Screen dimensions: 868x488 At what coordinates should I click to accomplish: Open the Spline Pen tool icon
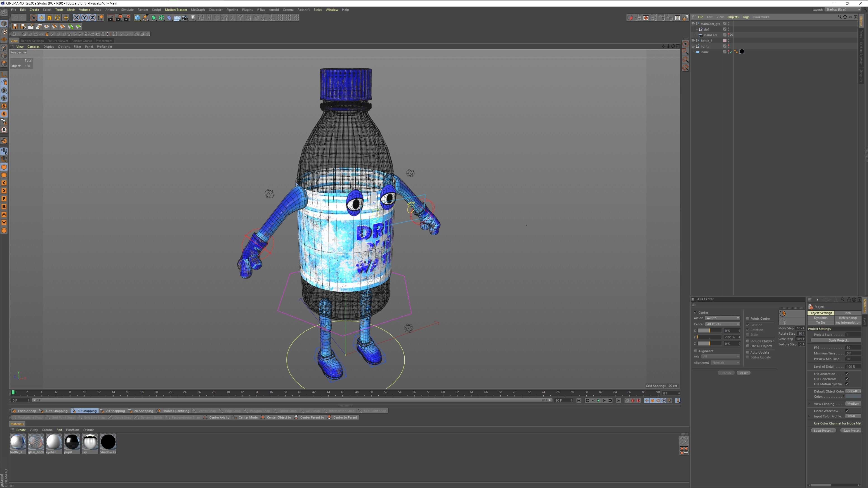coord(145,18)
